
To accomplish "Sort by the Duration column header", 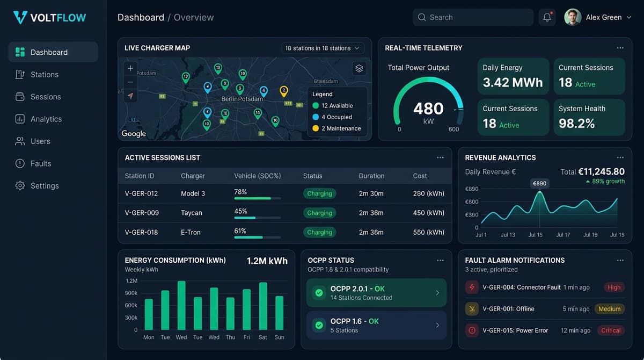I will click(x=371, y=176).
